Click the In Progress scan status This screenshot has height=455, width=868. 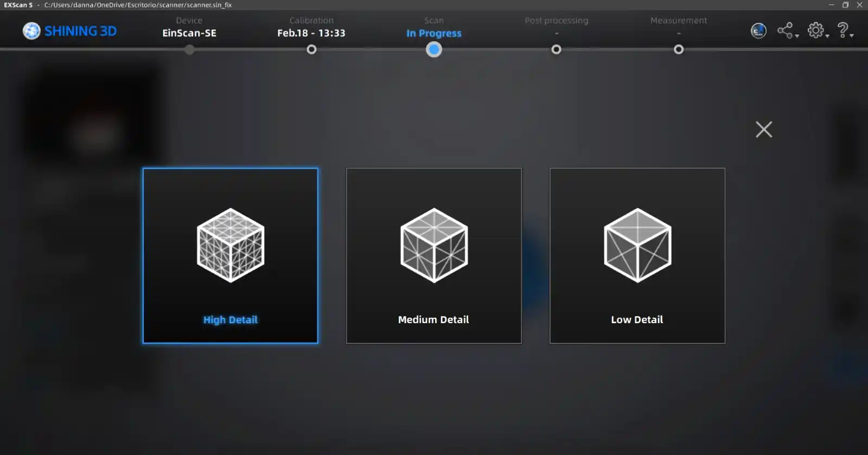pyautogui.click(x=434, y=33)
